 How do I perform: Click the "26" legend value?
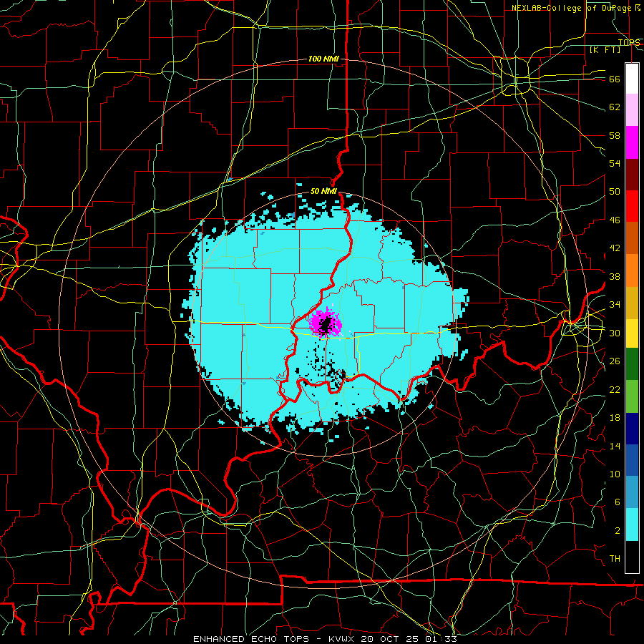click(615, 361)
